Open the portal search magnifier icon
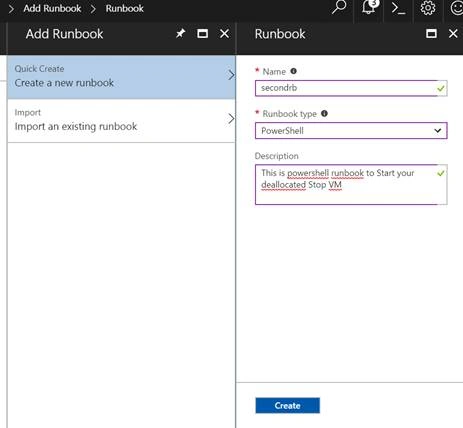The width and height of the screenshot is (463, 428). 339,7
